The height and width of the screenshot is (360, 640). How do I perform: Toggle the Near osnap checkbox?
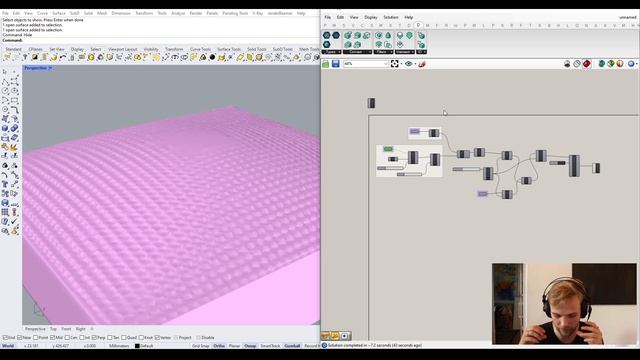tap(20, 338)
